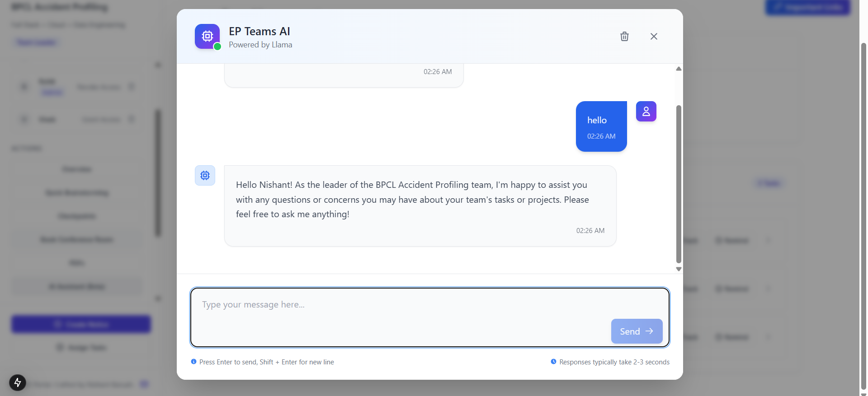
Task: Click the '02:26 AM' timestamp under bot reply
Action: point(590,231)
